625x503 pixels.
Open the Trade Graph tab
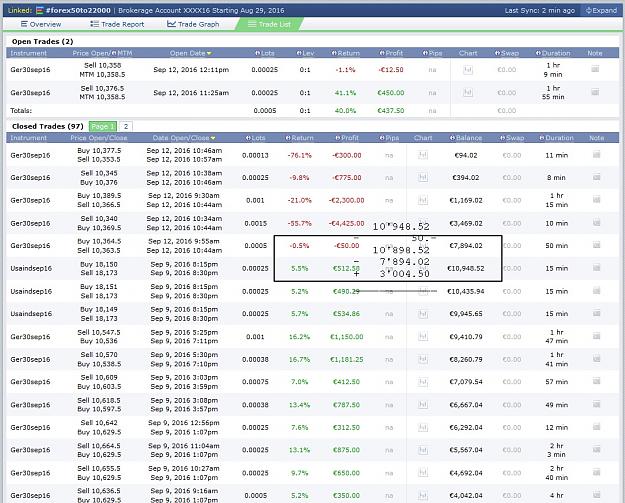point(193,24)
